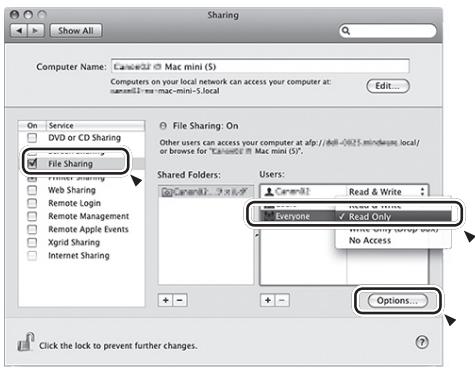Remove shared folder with minus button

point(180,300)
